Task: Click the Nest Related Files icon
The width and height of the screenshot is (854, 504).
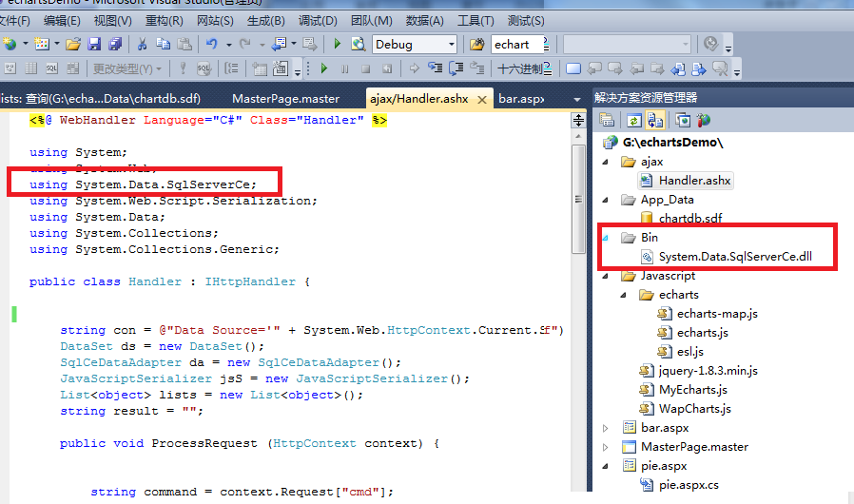Action: 654,120
